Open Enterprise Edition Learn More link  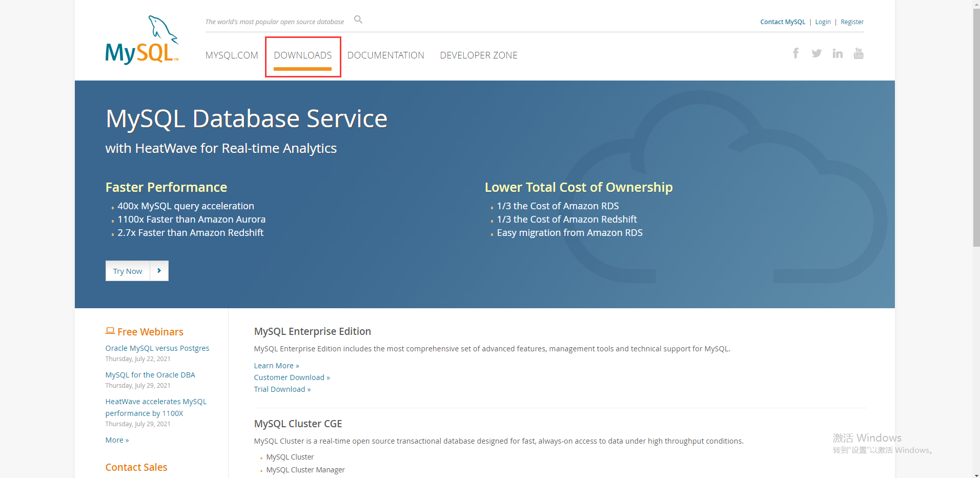point(276,366)
